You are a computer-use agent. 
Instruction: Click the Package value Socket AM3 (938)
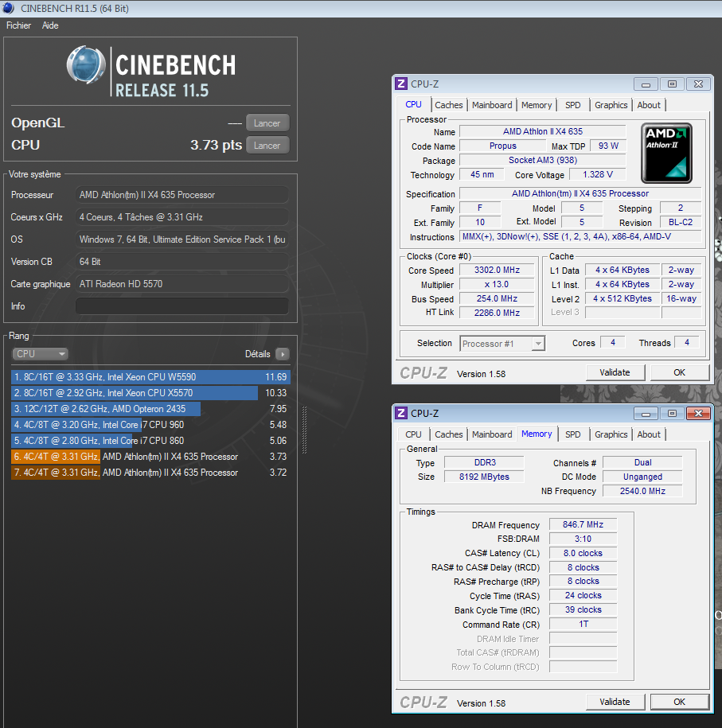coord(543,160)
